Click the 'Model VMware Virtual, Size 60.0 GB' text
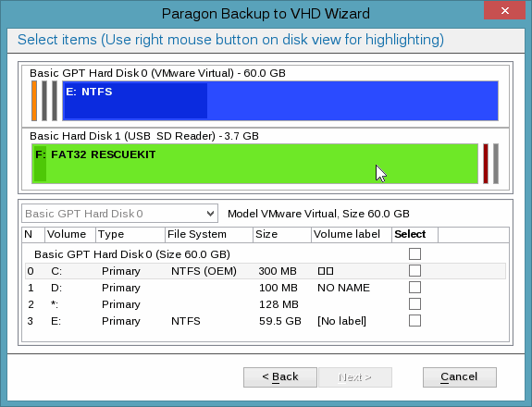Image resolution: width=532 pixels, height=407 pixels. coord(318,214)
